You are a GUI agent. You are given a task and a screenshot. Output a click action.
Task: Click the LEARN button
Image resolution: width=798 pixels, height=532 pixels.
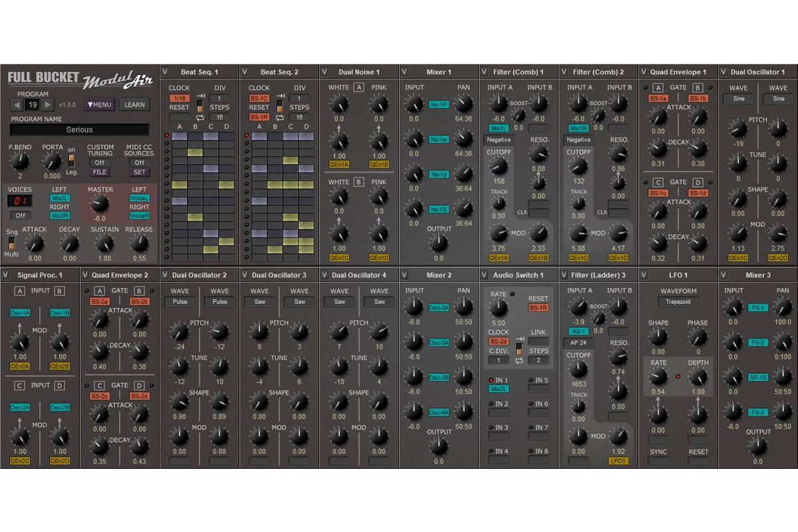[x=134, y=104]
